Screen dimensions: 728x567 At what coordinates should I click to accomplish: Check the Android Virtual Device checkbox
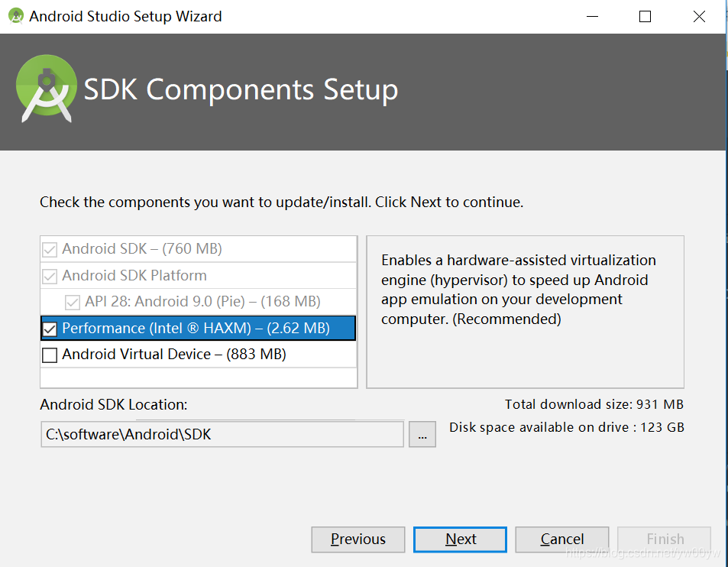click(50, 355)
